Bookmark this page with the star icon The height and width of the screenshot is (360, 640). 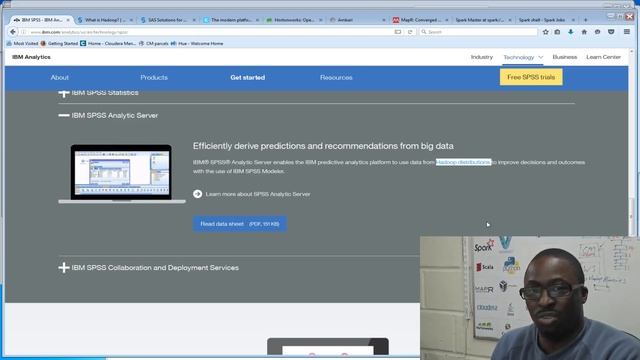tap(545, 32)
